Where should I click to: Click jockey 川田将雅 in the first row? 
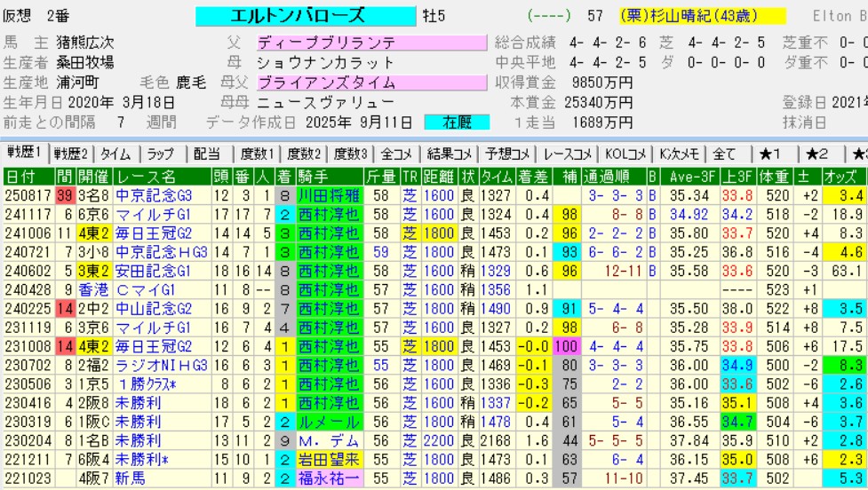(x=329, y=194)
